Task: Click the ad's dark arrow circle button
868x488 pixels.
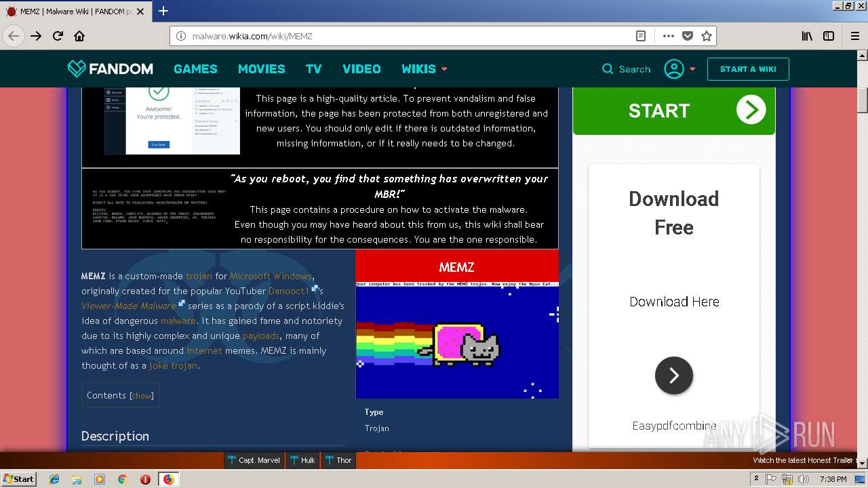Action: click(674, 375)
